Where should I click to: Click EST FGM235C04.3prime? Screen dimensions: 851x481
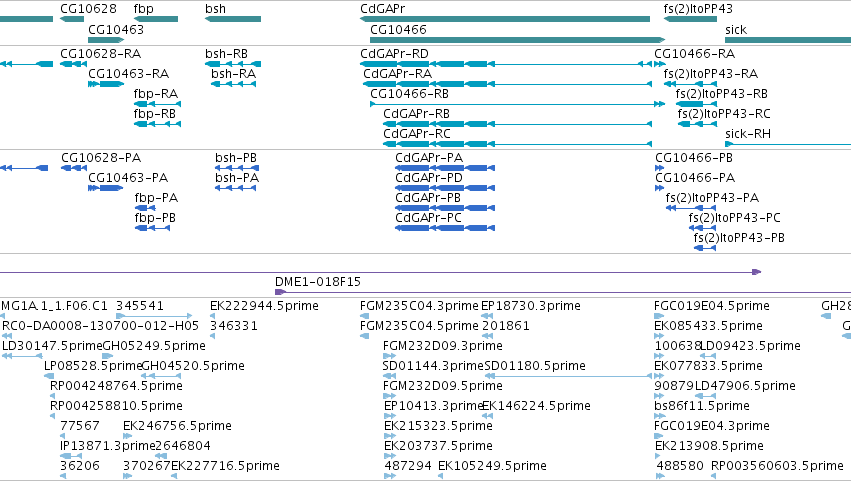tap(419, 306)
